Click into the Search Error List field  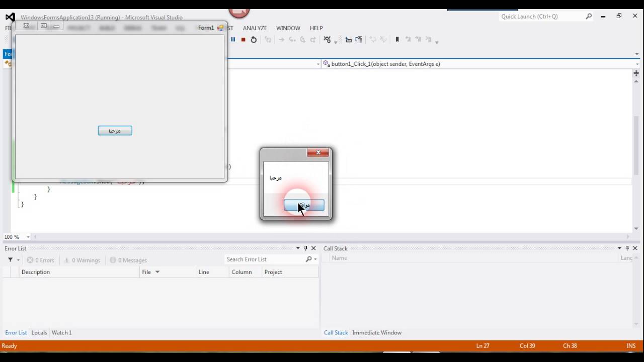tap(265, 259)
